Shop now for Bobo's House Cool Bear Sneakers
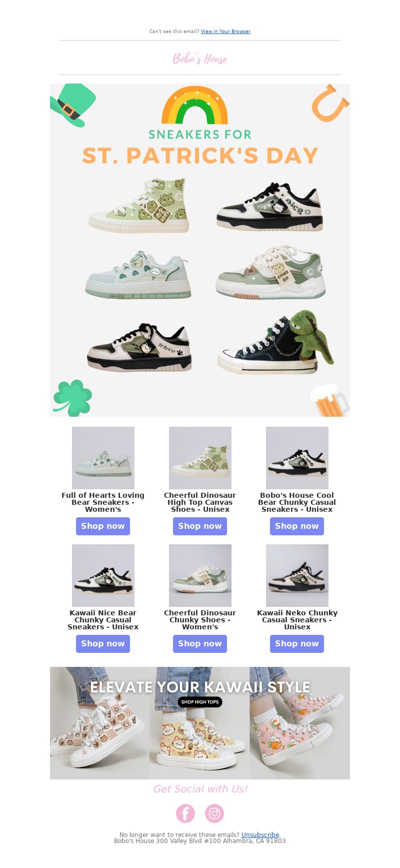400x868 pixels. pos(297,526)
